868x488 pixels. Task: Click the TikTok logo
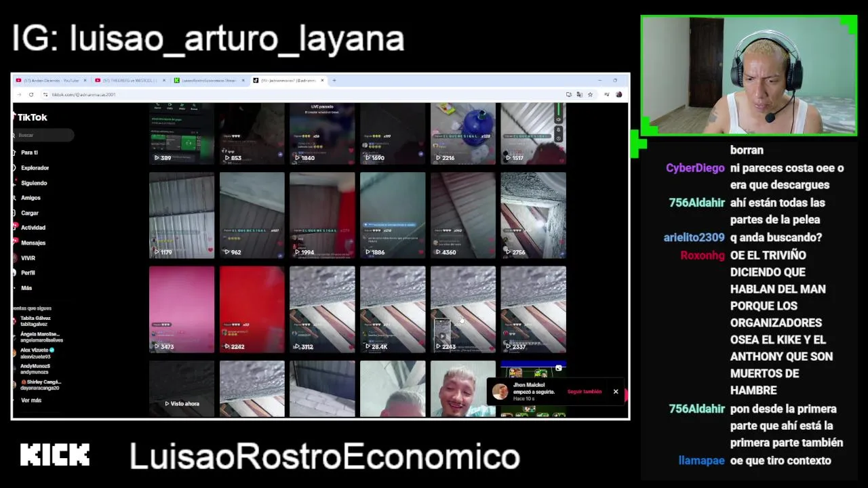31,117
